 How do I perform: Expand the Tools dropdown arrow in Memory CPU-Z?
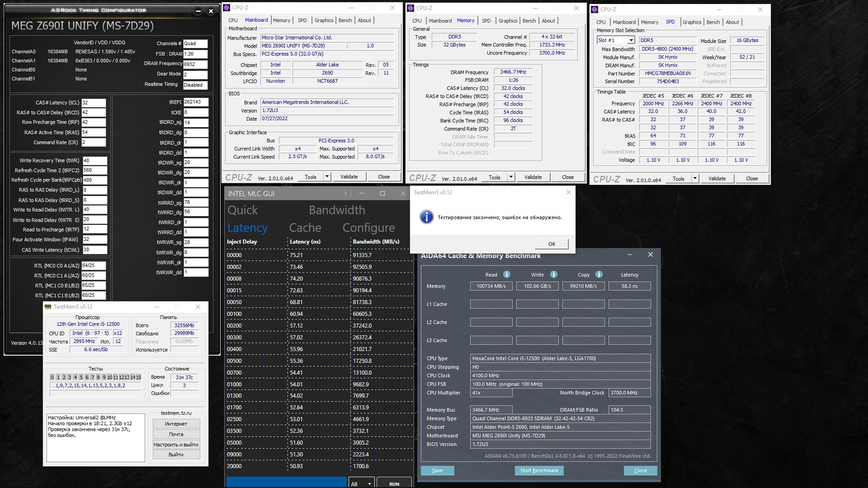click(x=511, y=177)
